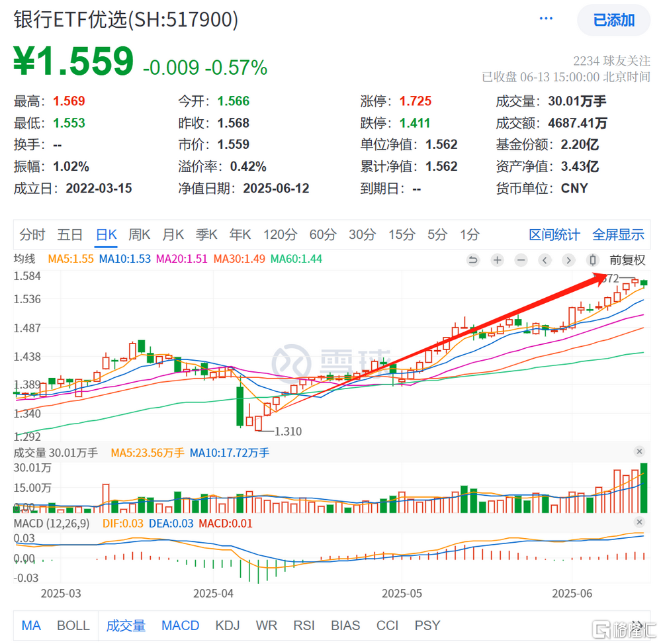
Task: Select the 年K chart tab
Action: [240, 234]
